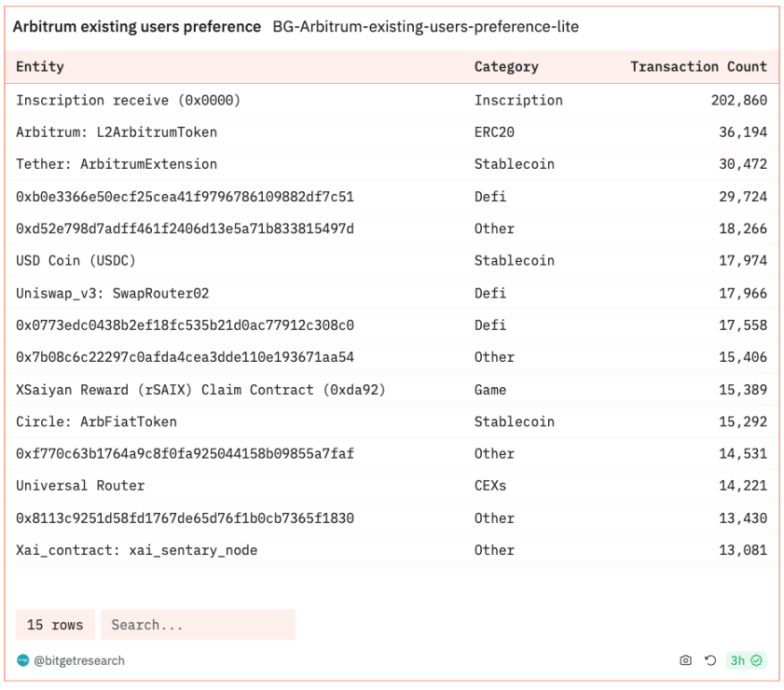Select the Uniswap_v3: SwapRouter02 row

tap(113, 293)
